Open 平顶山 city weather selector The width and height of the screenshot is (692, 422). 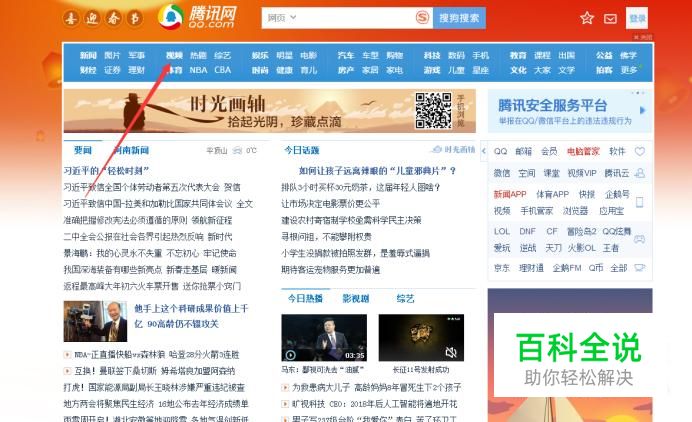click(x=217, y=151)
